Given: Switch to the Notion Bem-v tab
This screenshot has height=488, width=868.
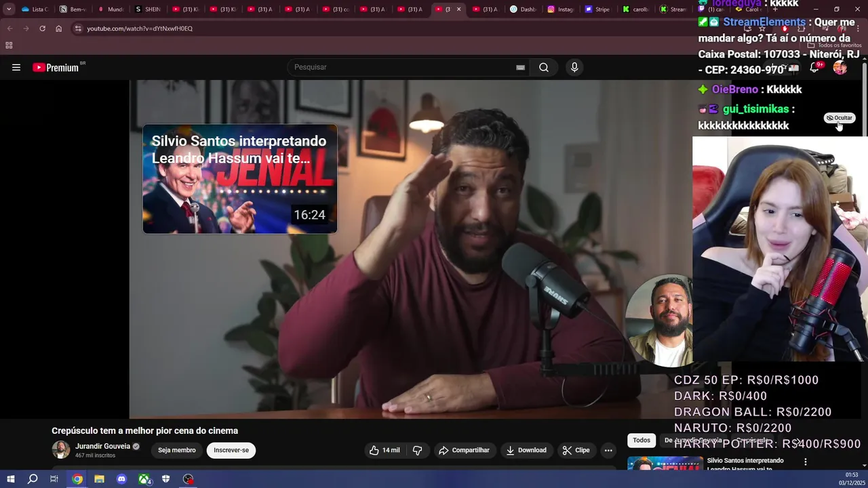Looking at the screenshot, I should (73, 9).
